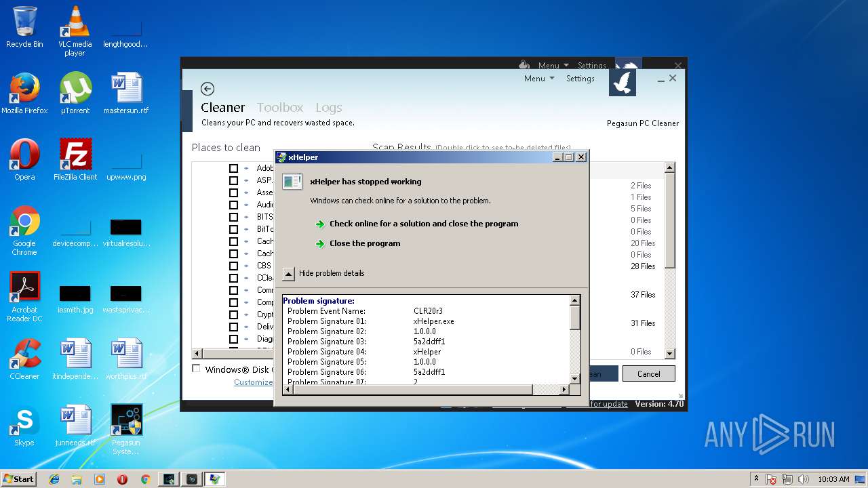The image size is (868, 488).
Task: Enable the Windows® Disk Cleanup checkbox
Action: tap(197, 369)
